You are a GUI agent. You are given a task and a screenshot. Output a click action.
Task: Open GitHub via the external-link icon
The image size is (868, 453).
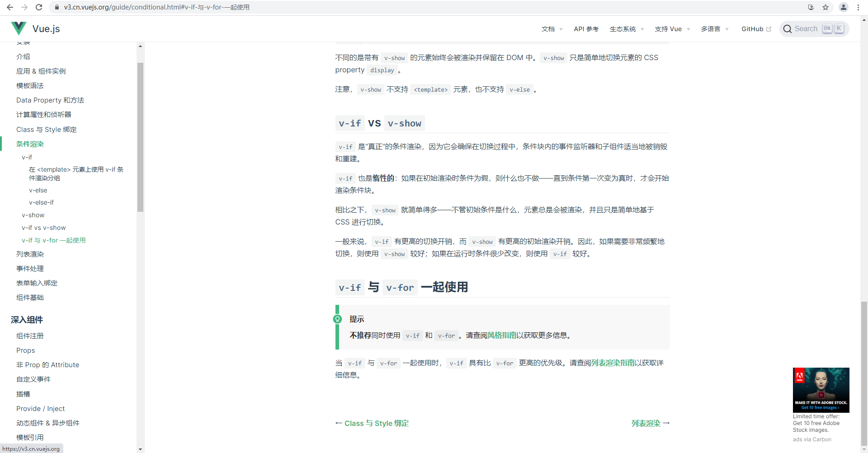pos(769,28)
